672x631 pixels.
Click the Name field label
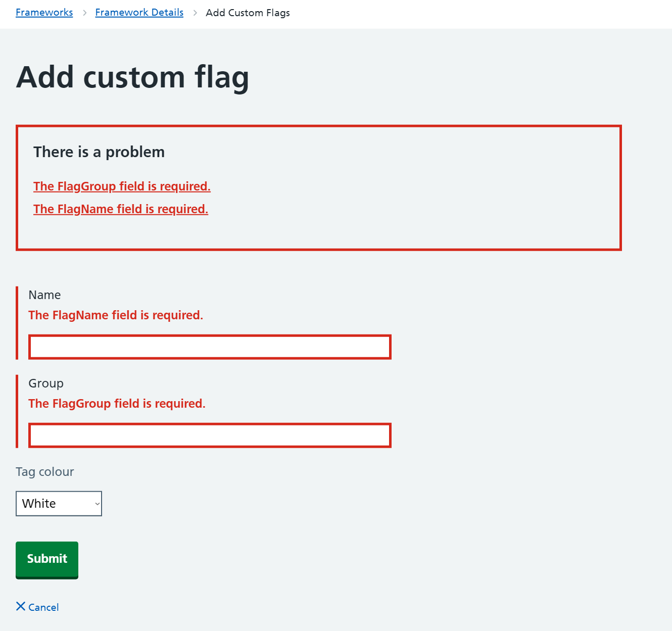coord(44,295)
